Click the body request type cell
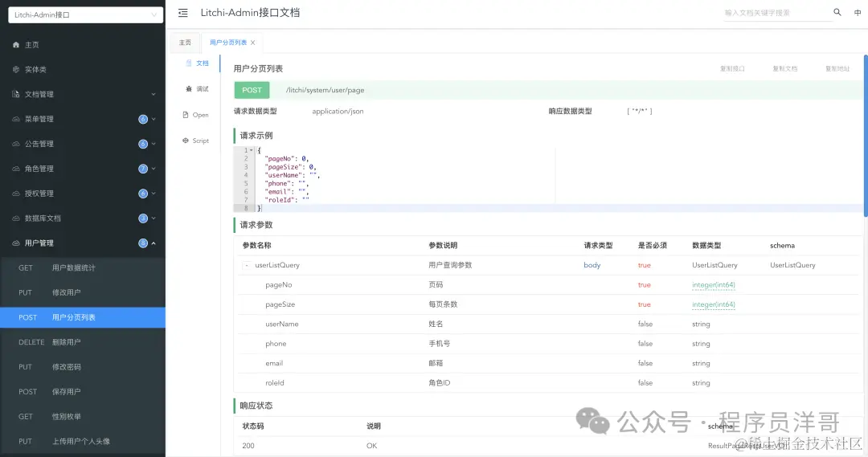Viewport: 868px width, 457px height. [592, 266]
